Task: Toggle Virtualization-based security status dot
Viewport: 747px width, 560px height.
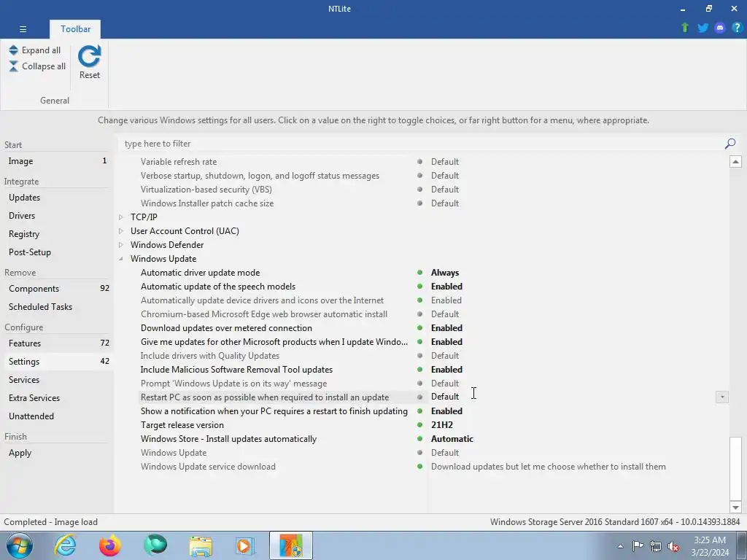Action: click(x=419, y=190)
